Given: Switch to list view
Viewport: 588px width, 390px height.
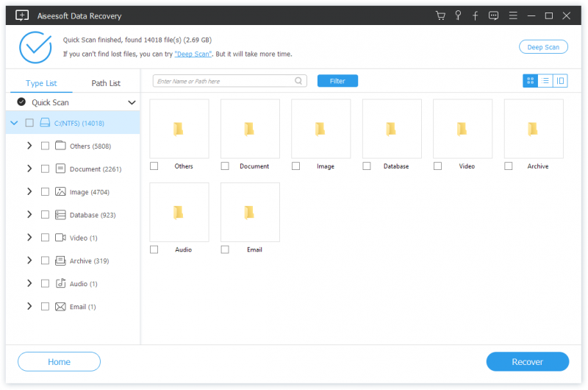Looking at the screenshot, I should (545, 81).
